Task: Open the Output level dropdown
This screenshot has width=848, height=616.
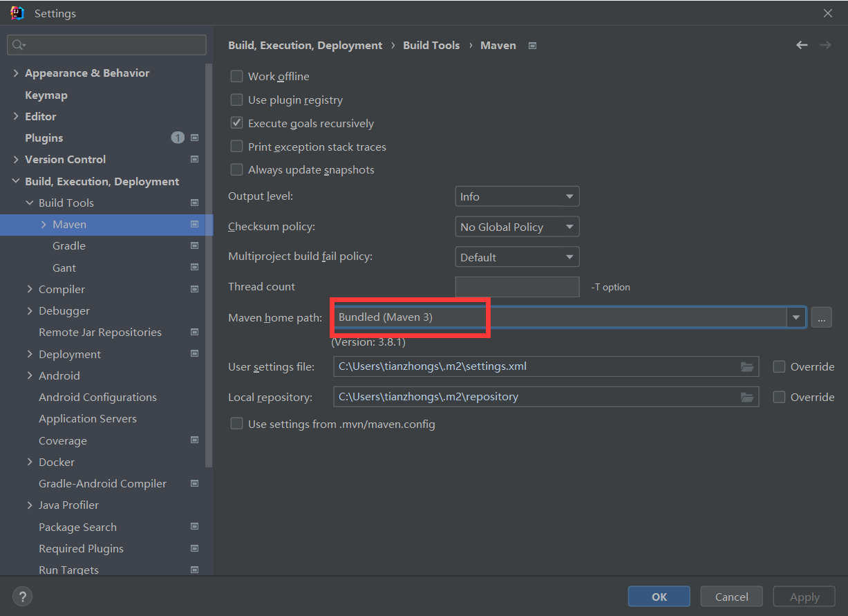Action: tap(517, 197)
